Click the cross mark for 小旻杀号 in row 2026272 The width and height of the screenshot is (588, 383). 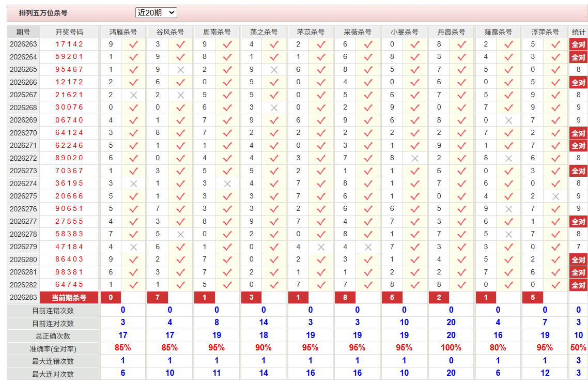point(415,159)
